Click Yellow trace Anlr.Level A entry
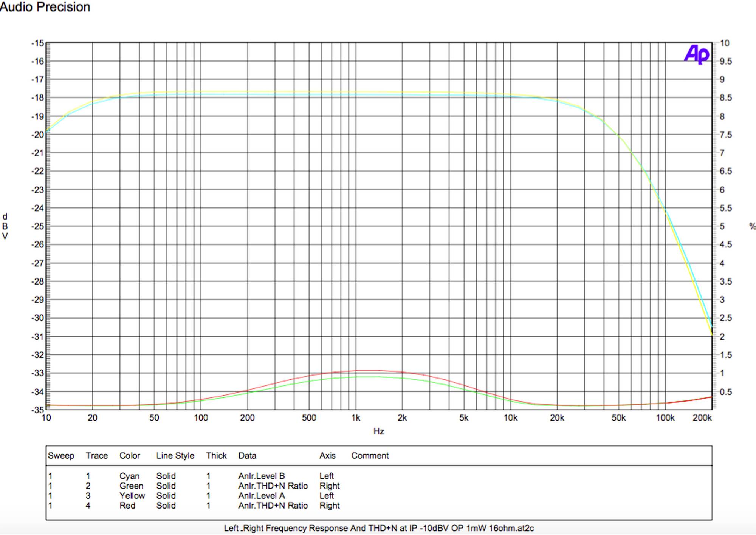Image resolution: width=756 pixels, height=535 pixels. coord(261,496)
